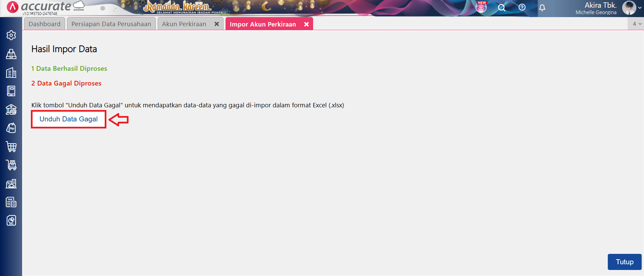Click the search magnifier in header
Image resolution: width=644 pixels, height=276 pixels.
pos(501,8)
